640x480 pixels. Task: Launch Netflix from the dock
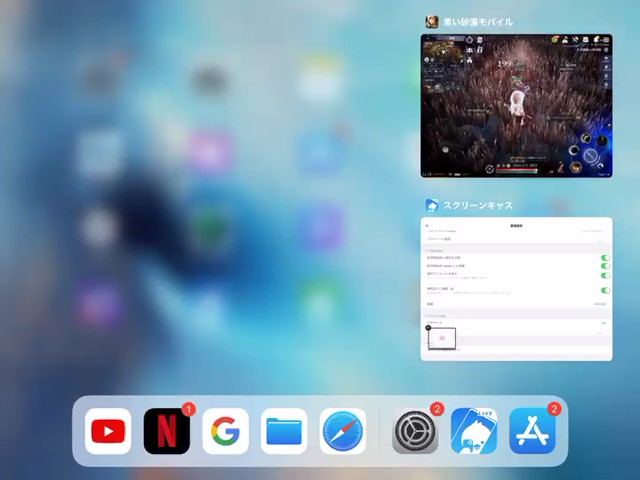pos(167,431)
